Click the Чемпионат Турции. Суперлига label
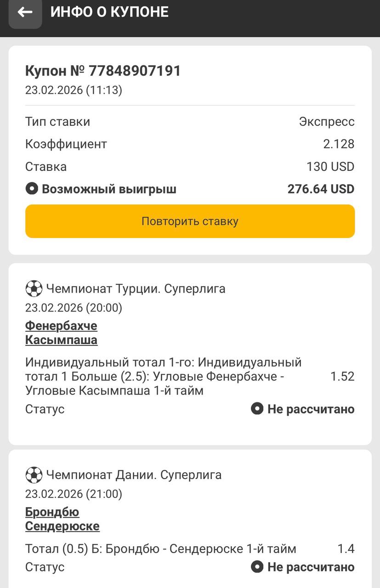This screenshot has width=380, height=588. (136, 289)
